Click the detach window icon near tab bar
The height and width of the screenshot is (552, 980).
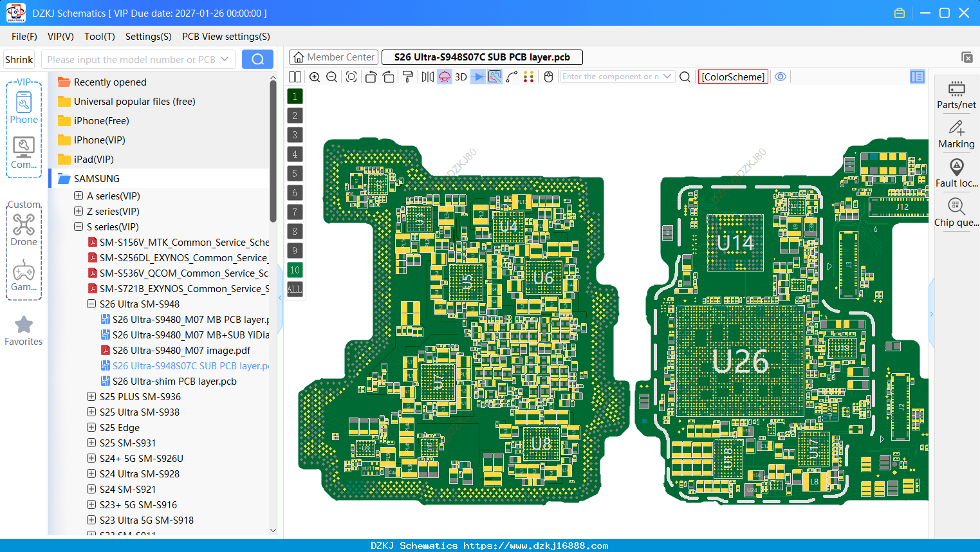coord(966,57)
